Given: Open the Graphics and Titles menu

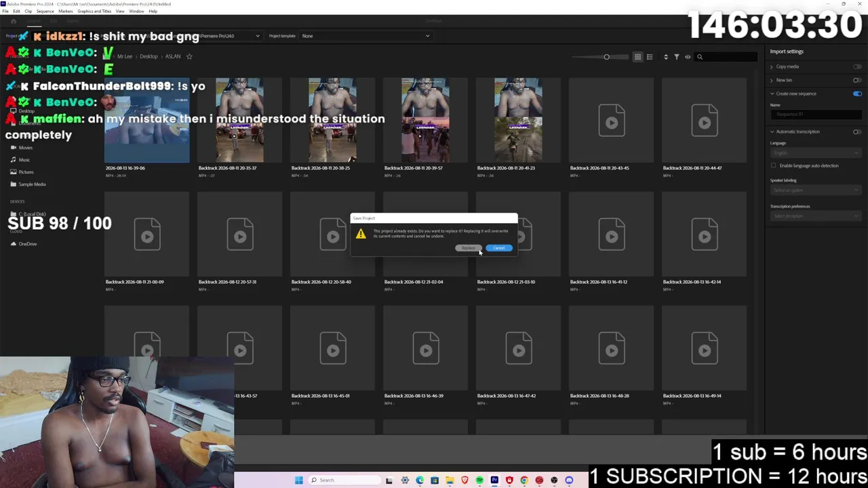Looking at the screenshot, I should [x=94, y=12].
